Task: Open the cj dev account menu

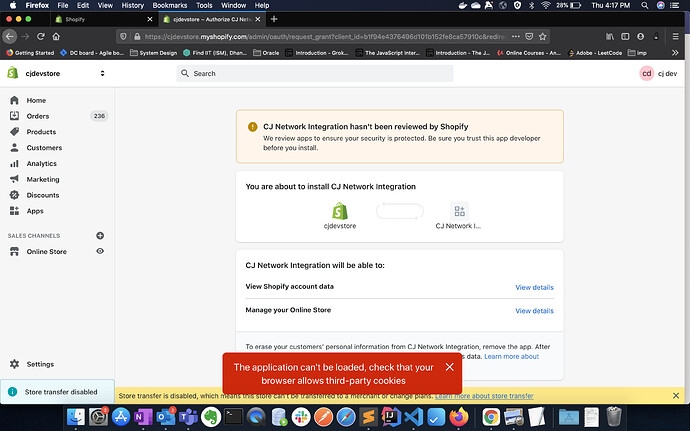Action: pos(658,74)
